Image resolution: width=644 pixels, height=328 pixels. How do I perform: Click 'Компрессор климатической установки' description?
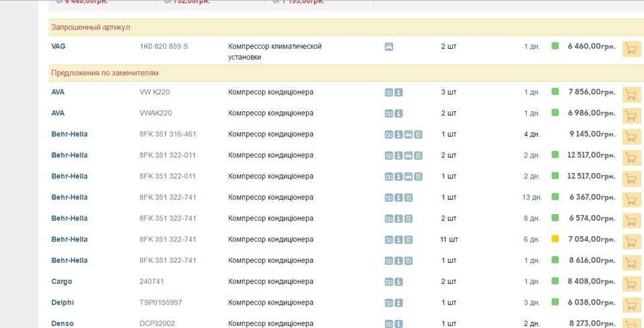coord(275,52)
